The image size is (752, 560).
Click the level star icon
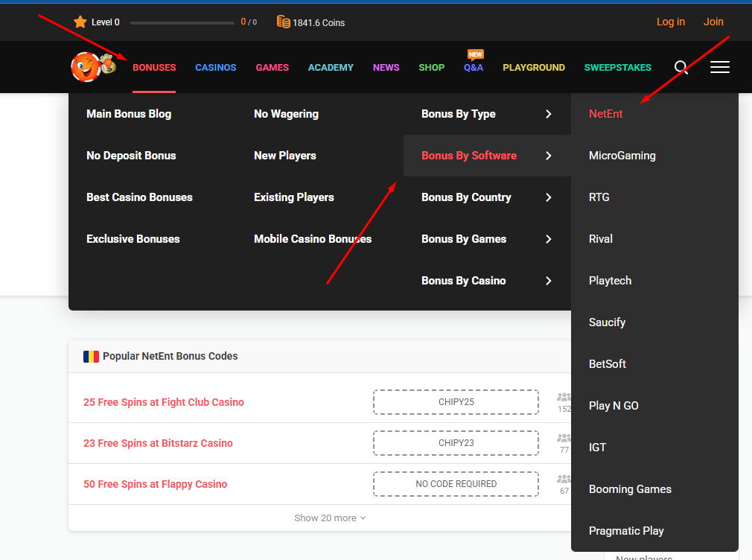80,22
